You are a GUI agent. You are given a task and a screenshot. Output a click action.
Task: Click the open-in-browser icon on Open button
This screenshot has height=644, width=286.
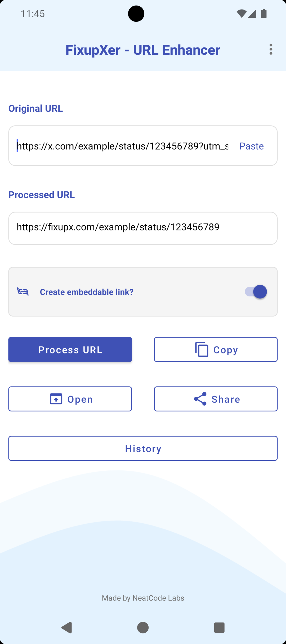pos(56,399)
